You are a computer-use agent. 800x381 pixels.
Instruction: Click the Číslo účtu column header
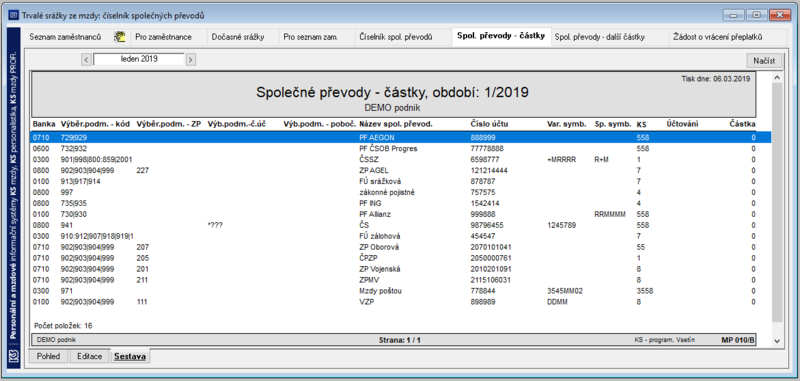[x=489, y=124]
